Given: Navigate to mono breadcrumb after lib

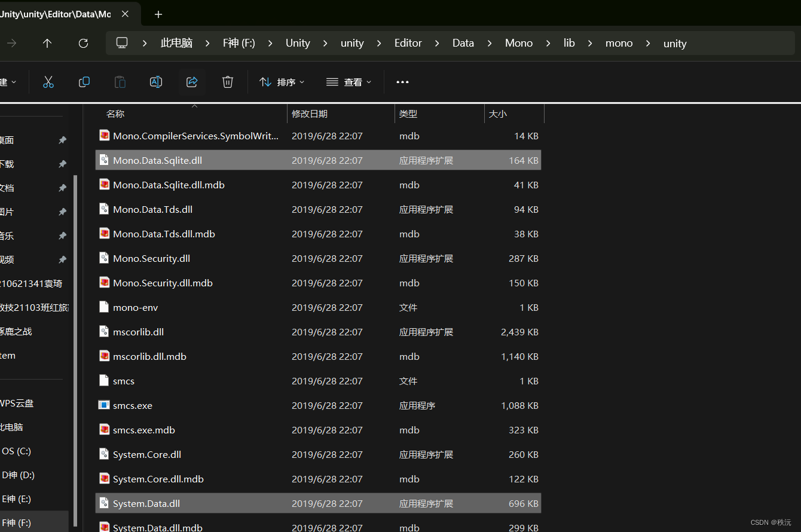Looking at the screenshot, I should [619, 43].
